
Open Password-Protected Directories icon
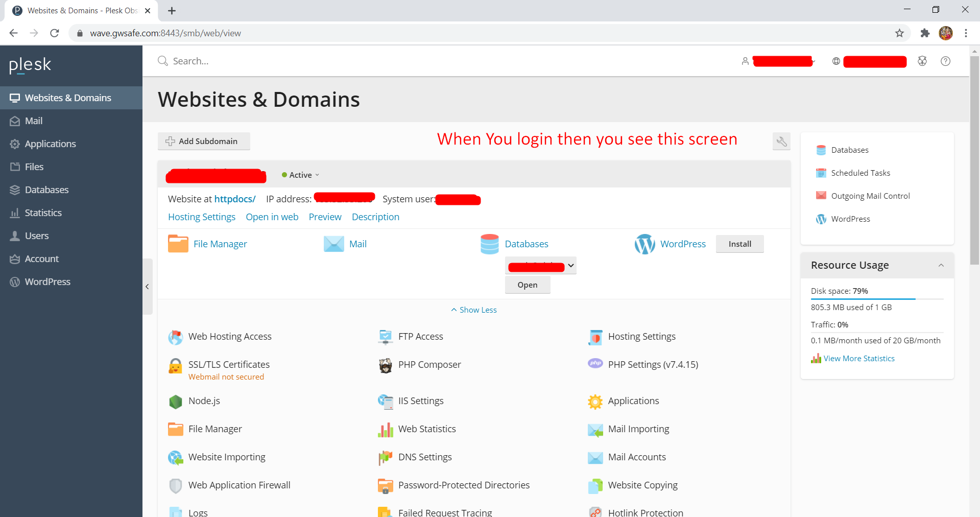[385, 486]
